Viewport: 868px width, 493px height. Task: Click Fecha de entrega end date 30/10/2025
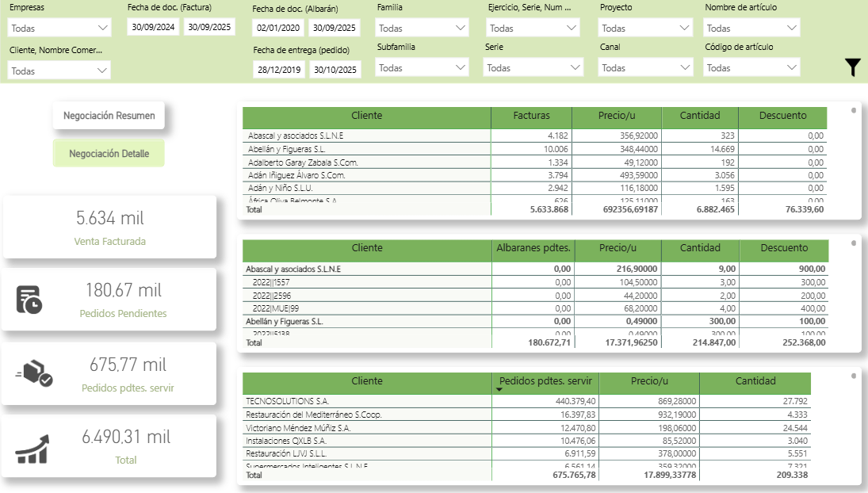(x=335, y=70)
